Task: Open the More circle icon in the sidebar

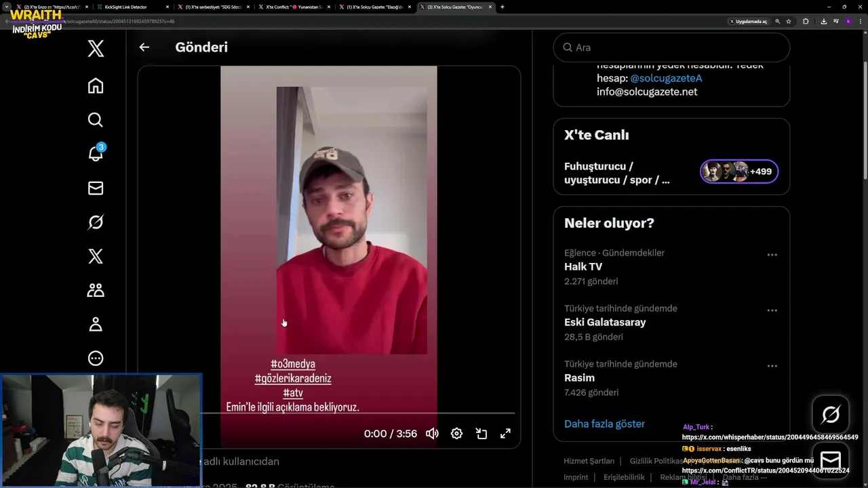Action: pos(96,359)
